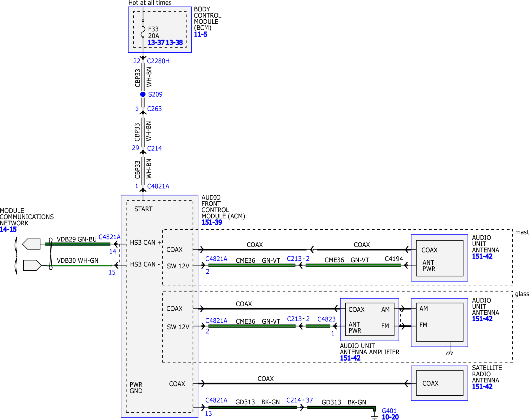This screenshot has width=529, height=420.
Task: Select 'SATELLITE RADIO ANTENNA' title
Action: click(487, 374)
